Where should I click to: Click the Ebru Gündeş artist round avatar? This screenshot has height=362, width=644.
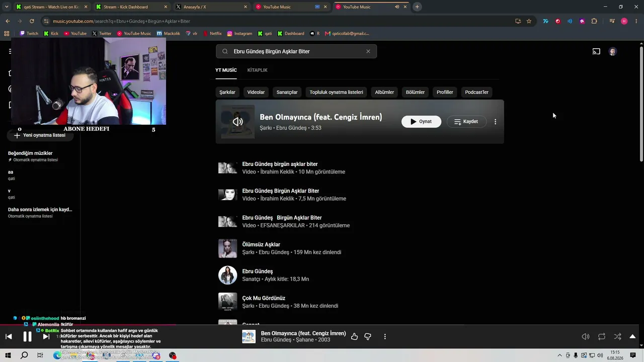pos(227,275)
